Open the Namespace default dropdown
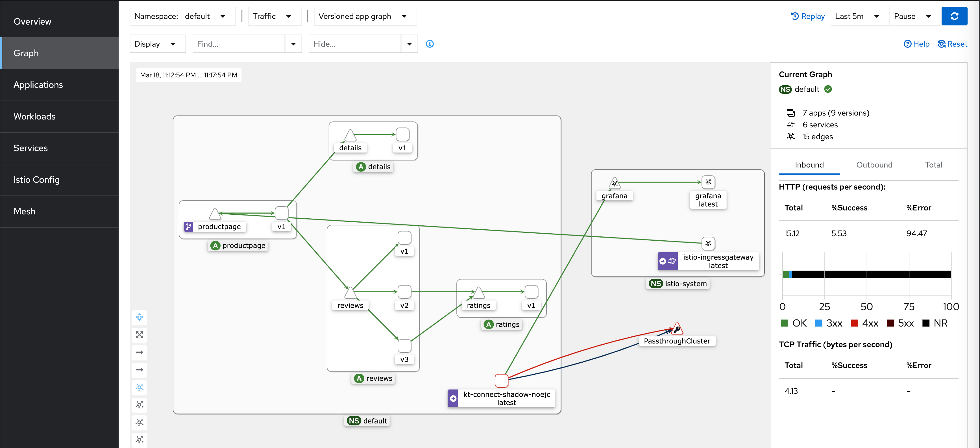The image size is (980, 448). pos(183,16)
